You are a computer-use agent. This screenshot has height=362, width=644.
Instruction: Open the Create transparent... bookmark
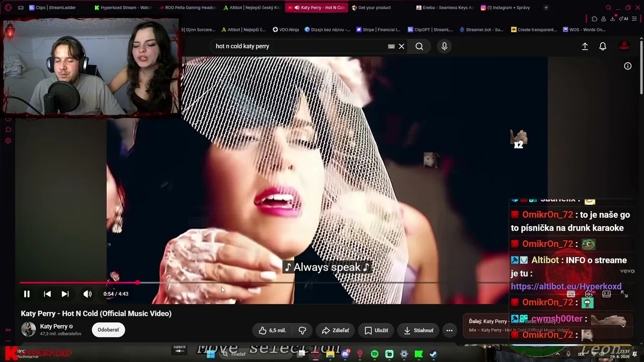point(534,30)
